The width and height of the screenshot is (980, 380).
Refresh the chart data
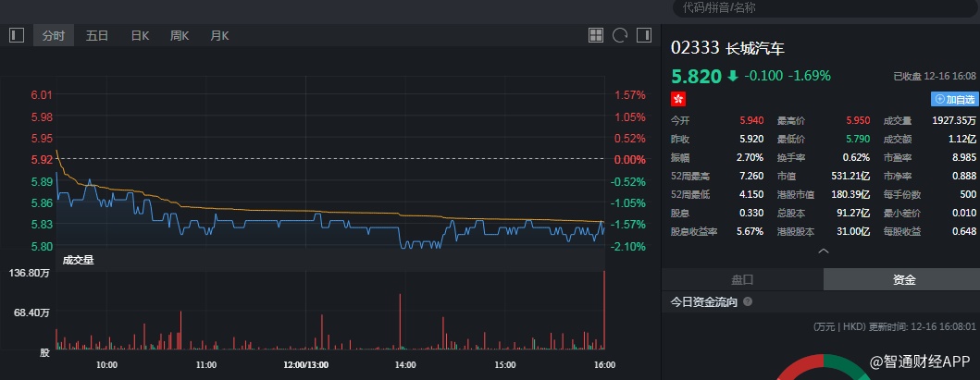coord(620,35)
